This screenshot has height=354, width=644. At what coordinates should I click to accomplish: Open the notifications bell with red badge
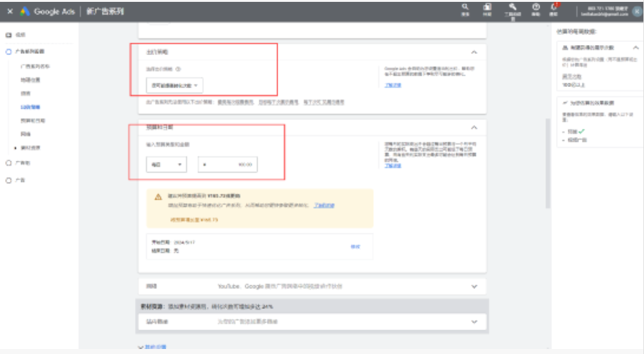[553, 7]
